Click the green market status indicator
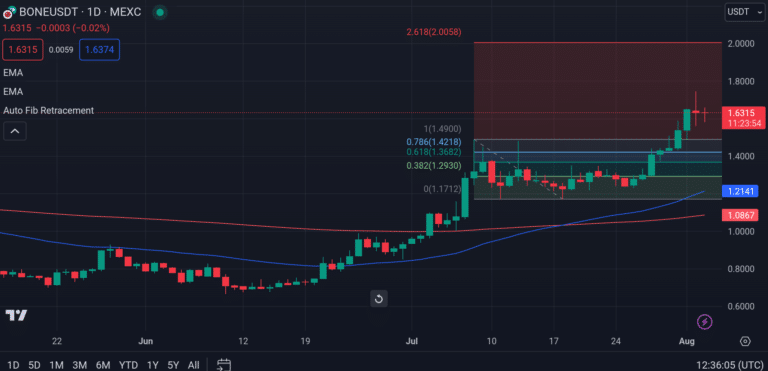This screenshot has width=768, height=371. 159,12
